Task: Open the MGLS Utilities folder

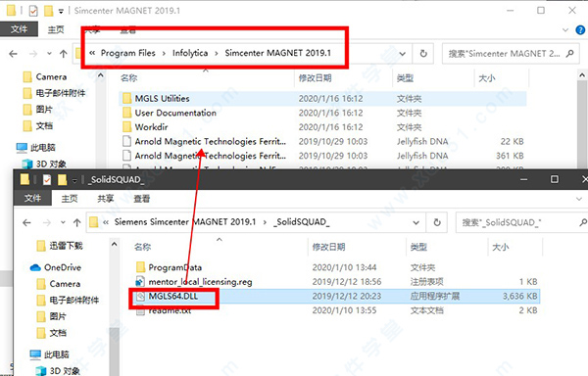Action: point(323,99)
